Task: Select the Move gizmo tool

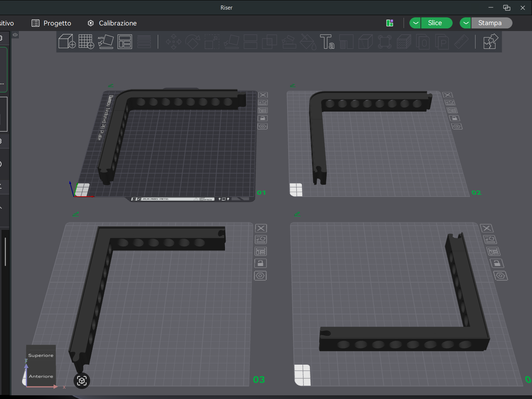Action: click(x=174, y=42)
